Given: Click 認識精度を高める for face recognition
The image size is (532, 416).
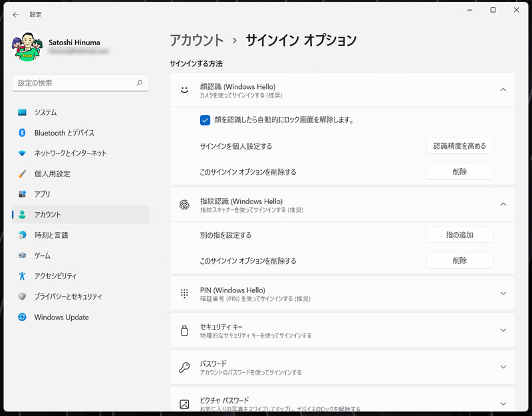Looking at the screenshot, I should click(460, 146).
